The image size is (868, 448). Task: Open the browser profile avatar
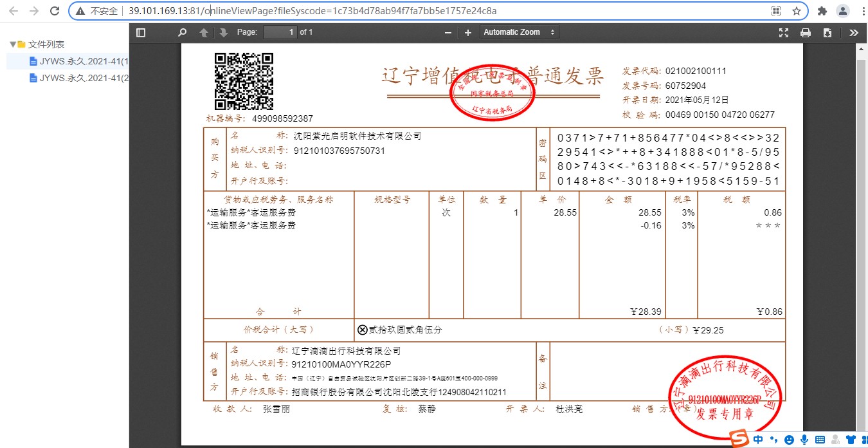tap(842, 11)
